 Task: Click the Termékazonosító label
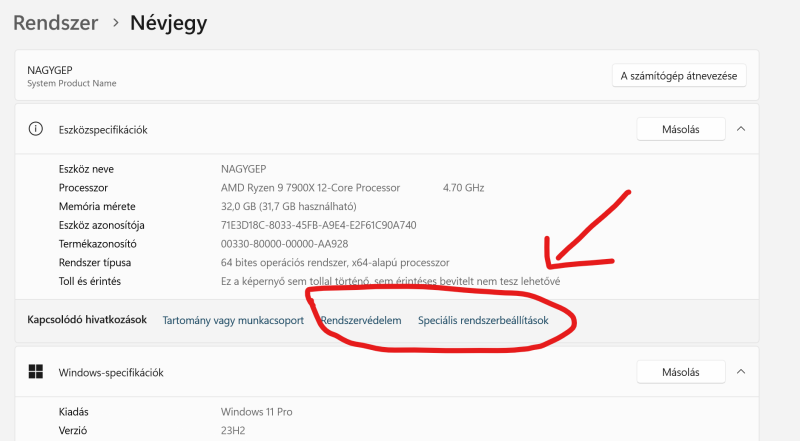coord(97,244)
